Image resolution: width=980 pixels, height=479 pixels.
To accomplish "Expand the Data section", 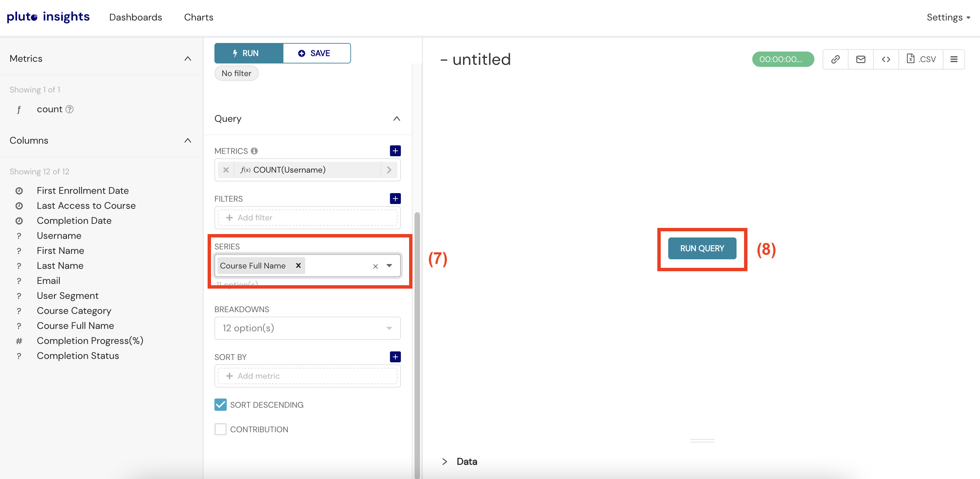I will coord(444,462).
